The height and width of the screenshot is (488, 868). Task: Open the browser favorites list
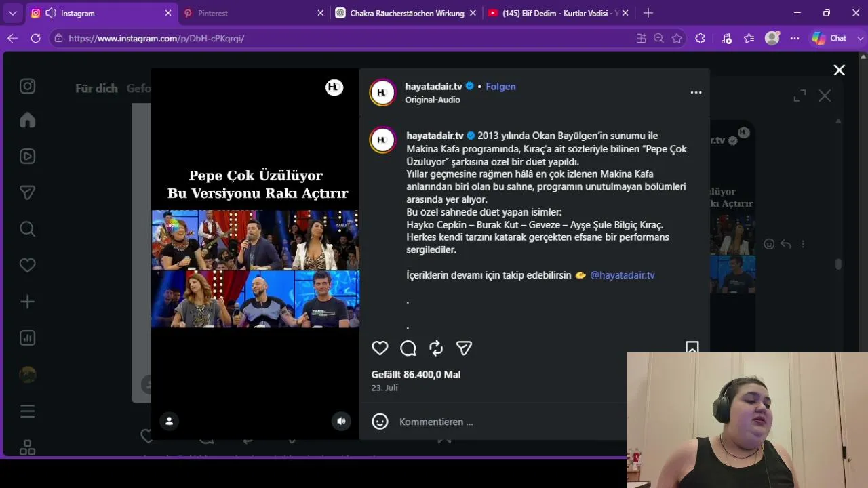pos(749,39)
